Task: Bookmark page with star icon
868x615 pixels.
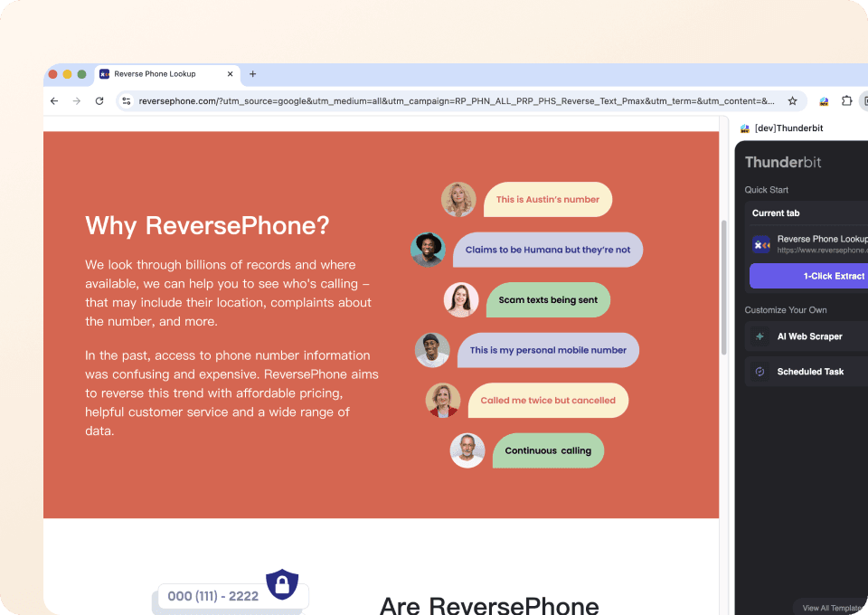Action: 793,100
